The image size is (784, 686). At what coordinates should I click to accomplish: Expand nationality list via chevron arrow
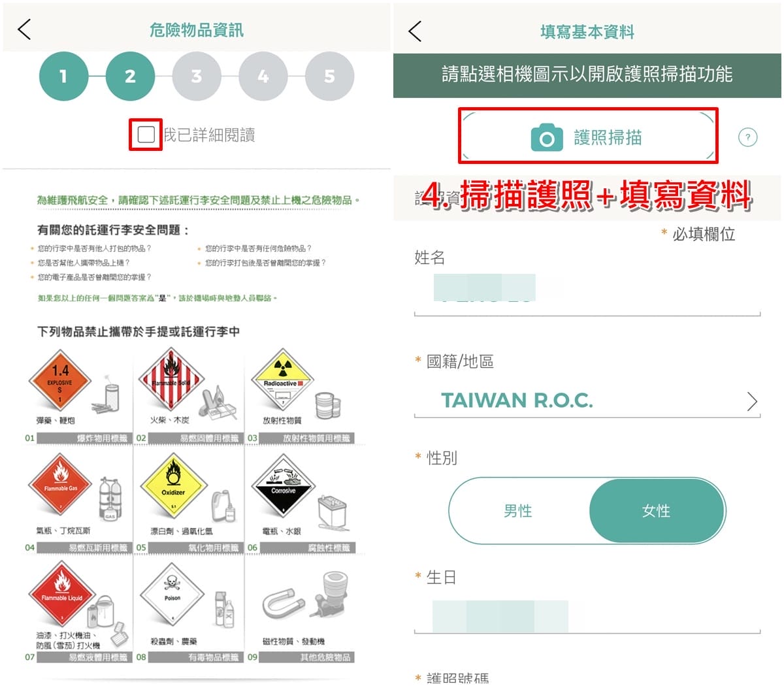(x=752, y=401)
